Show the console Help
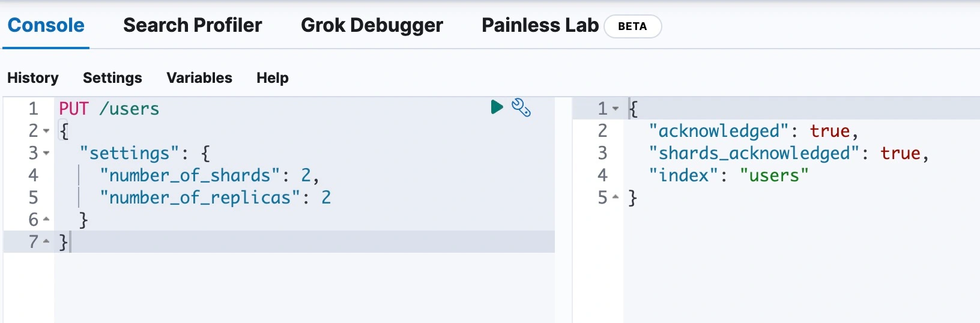This screenshot has width=980, height=323. [x=273, y=78]
